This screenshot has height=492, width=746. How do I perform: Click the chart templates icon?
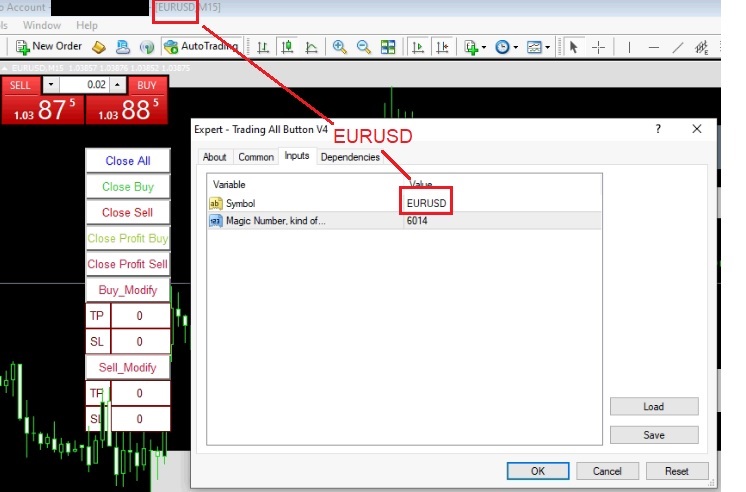click(534, 47)
